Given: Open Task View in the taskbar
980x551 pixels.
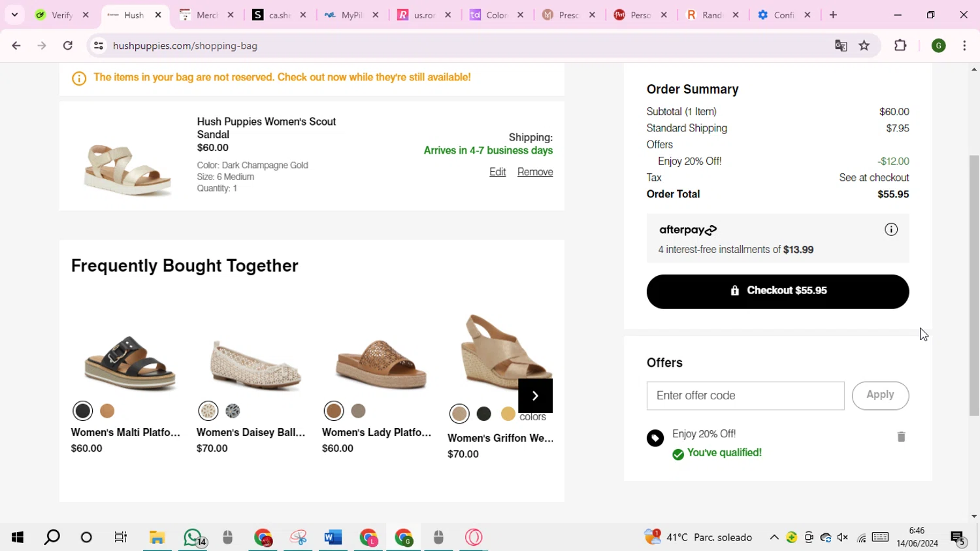Looking at the screenshot, I should coord(121,537).
